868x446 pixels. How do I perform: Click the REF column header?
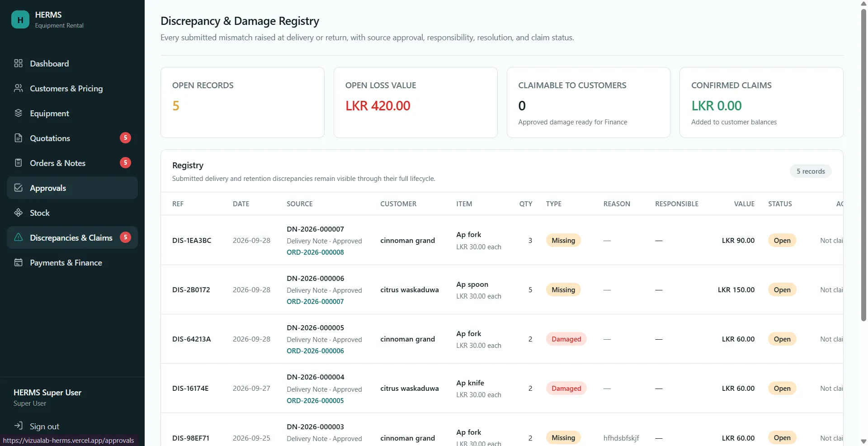(178, 204)
